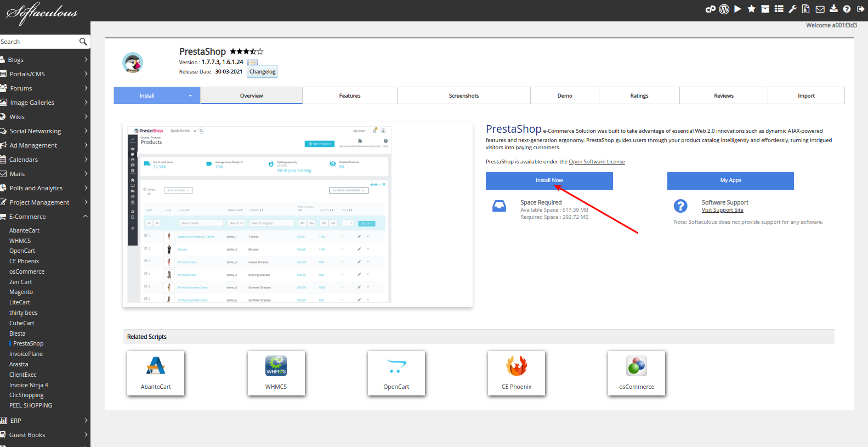Click the Space Required inbox icon
Screen dimensions: 868x447
tap(499, 206)
